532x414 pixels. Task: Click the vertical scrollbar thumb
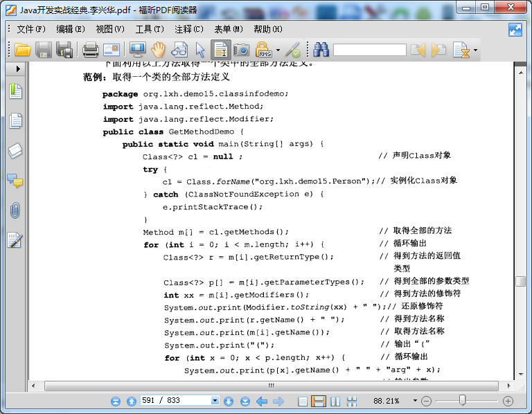pyautogui.click(x=520, y=282)
